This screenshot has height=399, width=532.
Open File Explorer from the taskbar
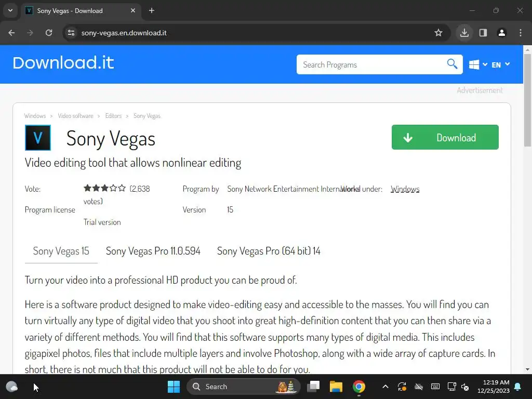coord(336,387)
